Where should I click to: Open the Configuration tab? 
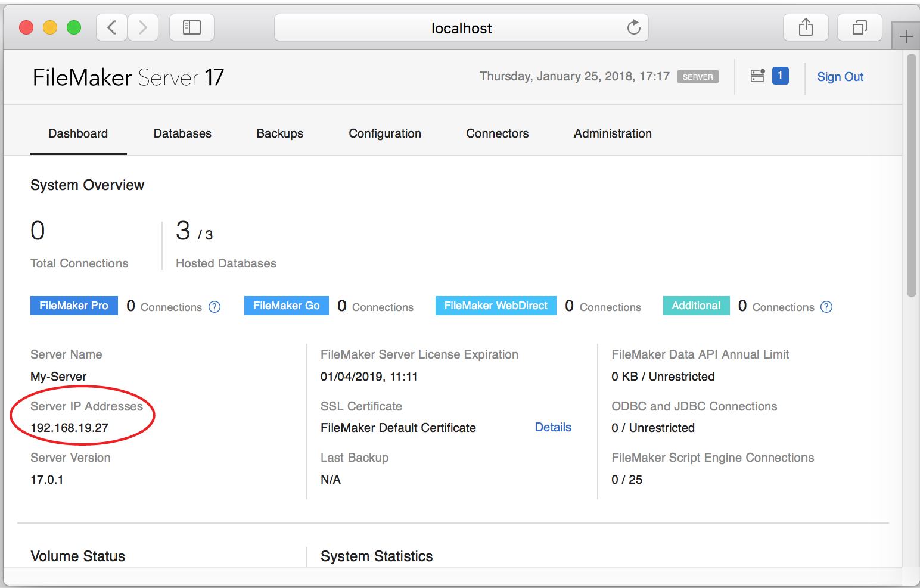point(385,133)
